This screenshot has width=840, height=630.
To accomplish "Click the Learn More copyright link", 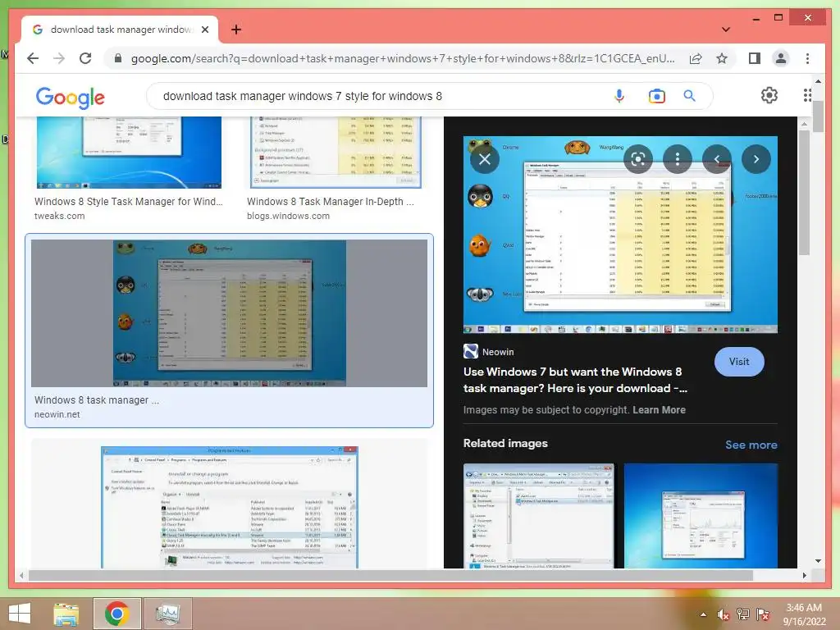I will (659, 410).
